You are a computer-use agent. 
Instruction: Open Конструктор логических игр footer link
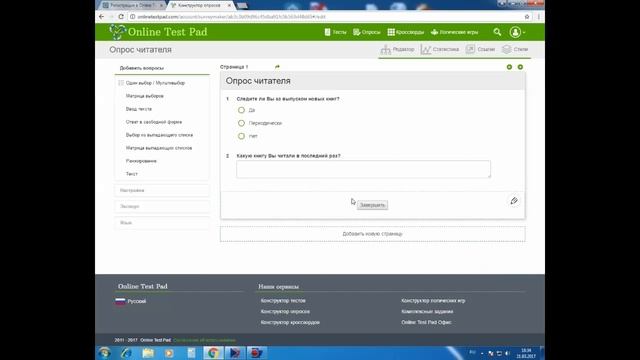pos(433,300)
